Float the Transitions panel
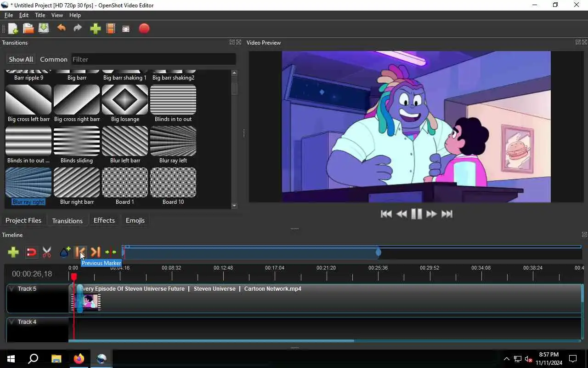 click(232, 42)
